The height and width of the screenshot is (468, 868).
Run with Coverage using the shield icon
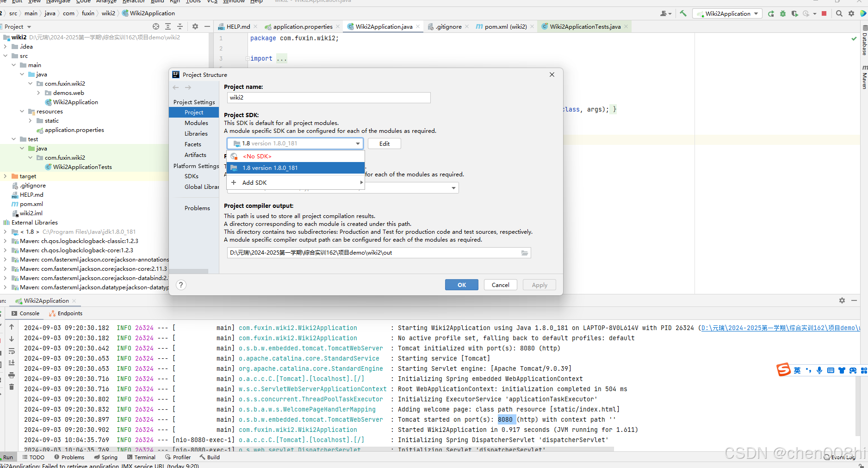[x=794, y=13]
